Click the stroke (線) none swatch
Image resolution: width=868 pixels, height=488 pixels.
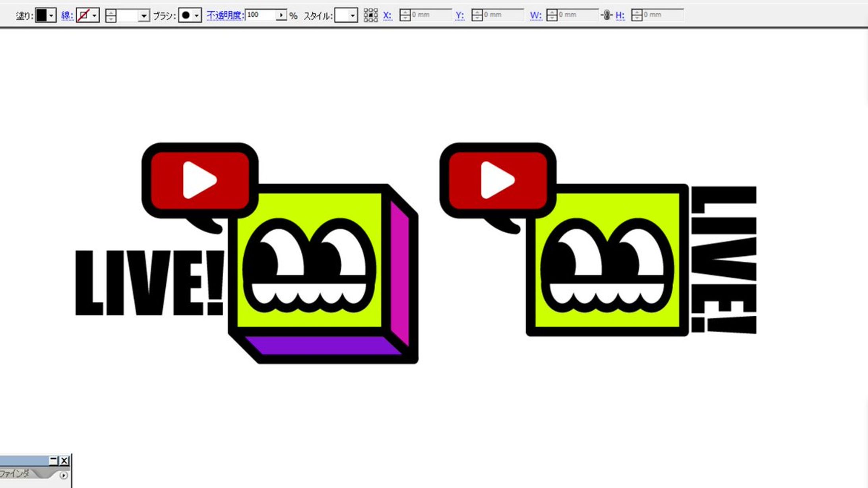tap(83, 15)
